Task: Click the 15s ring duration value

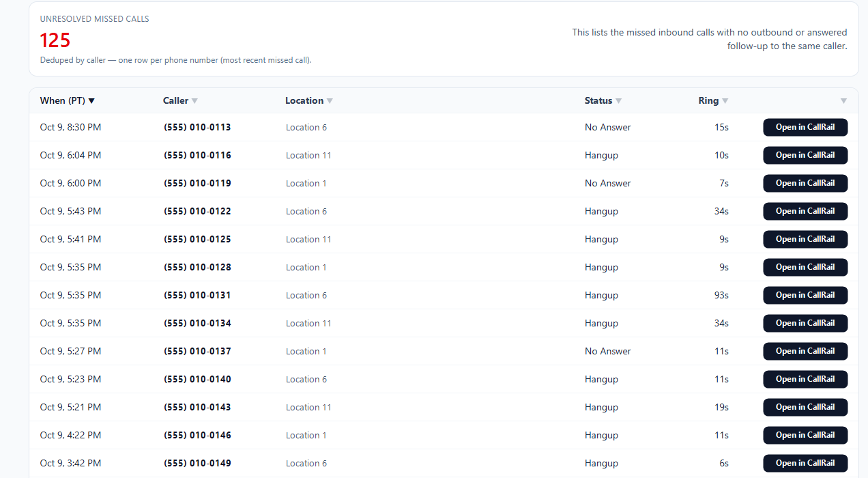Action: [x=721, y=128]
